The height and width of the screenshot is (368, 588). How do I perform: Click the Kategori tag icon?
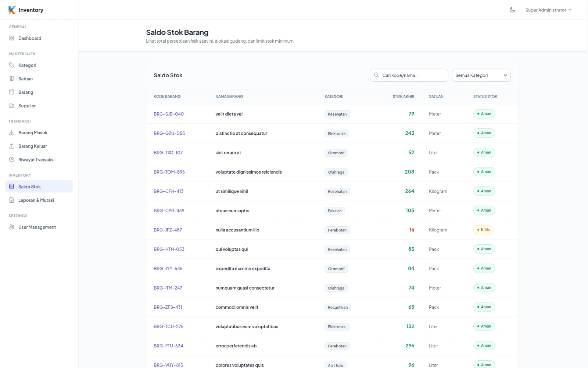(12, 65)
